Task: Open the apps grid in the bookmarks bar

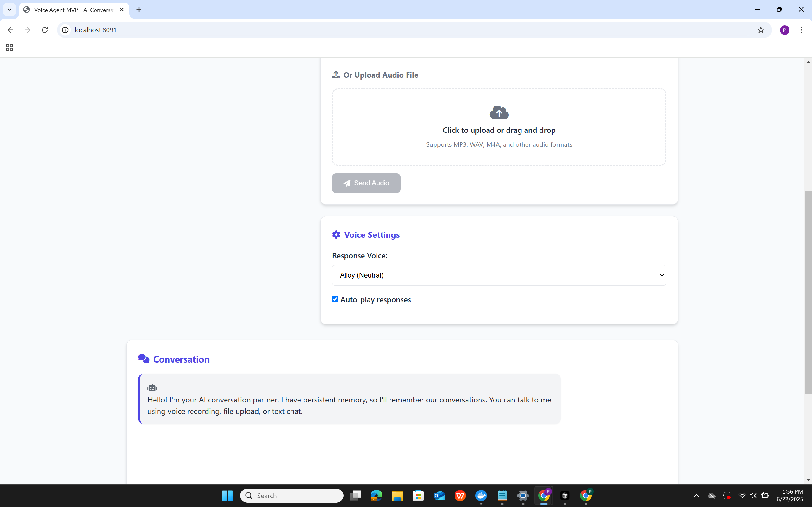Action: coord(10,48)
